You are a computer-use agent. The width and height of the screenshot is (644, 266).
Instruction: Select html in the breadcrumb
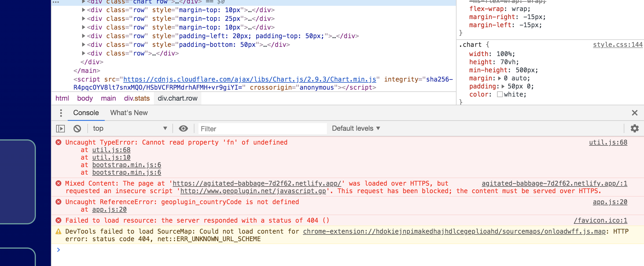coord(62,98)
